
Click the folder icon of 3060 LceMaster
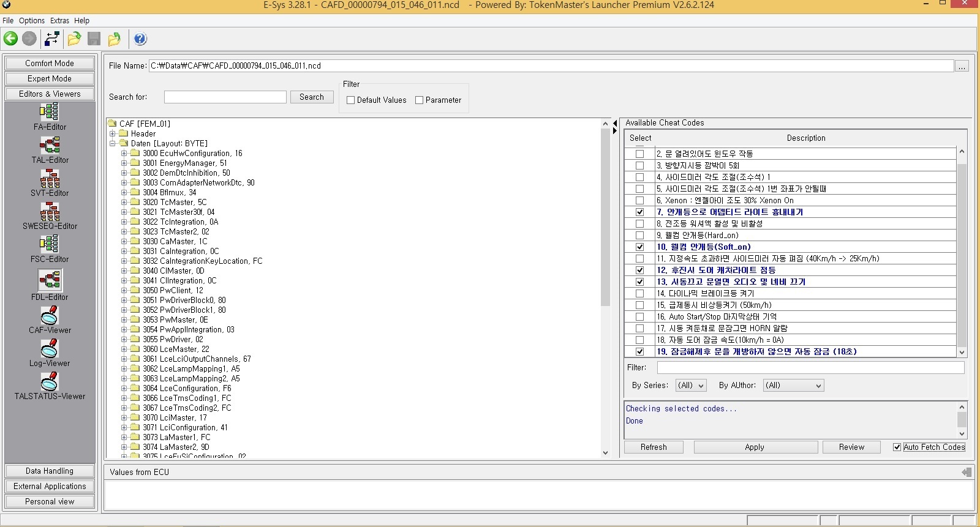coord(135,349)
